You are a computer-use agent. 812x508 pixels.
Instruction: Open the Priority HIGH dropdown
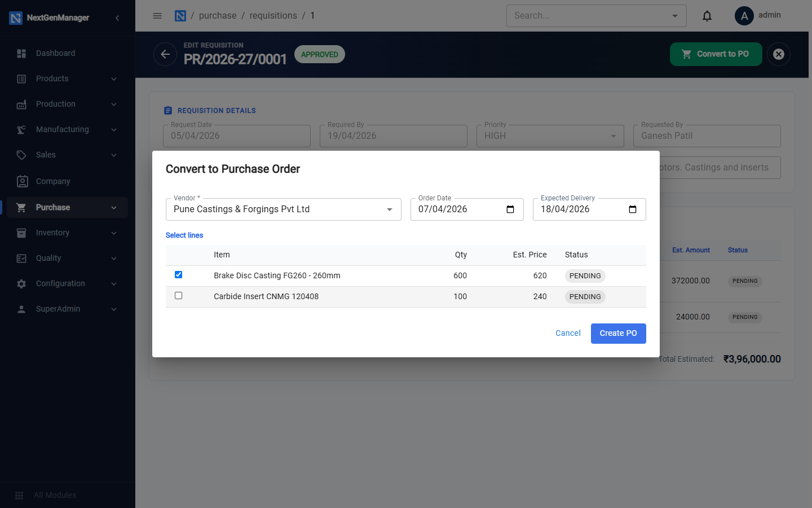point(550,136)
